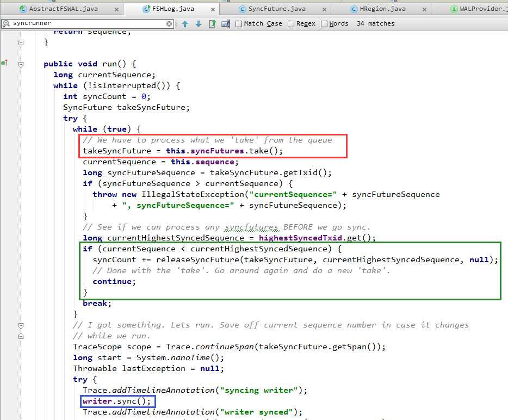508x420 pixels.
Task: Click the HRegion.java class file icon
Action: 355,9
